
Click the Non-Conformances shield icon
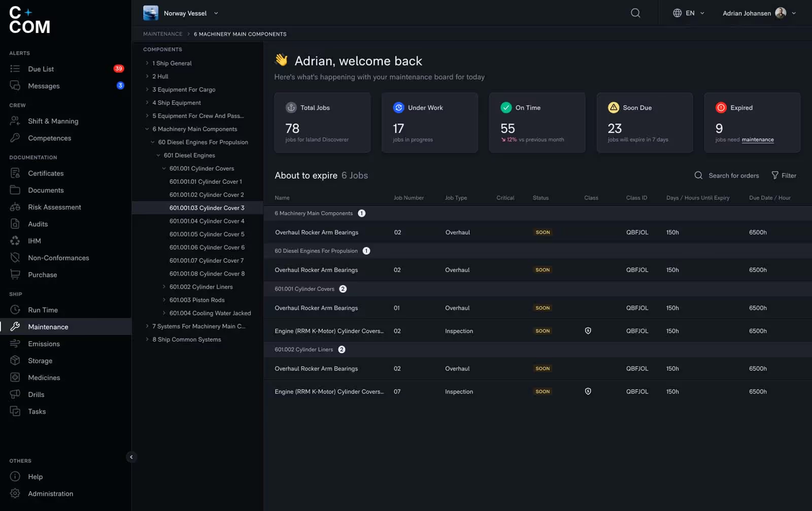click(15, 258)
